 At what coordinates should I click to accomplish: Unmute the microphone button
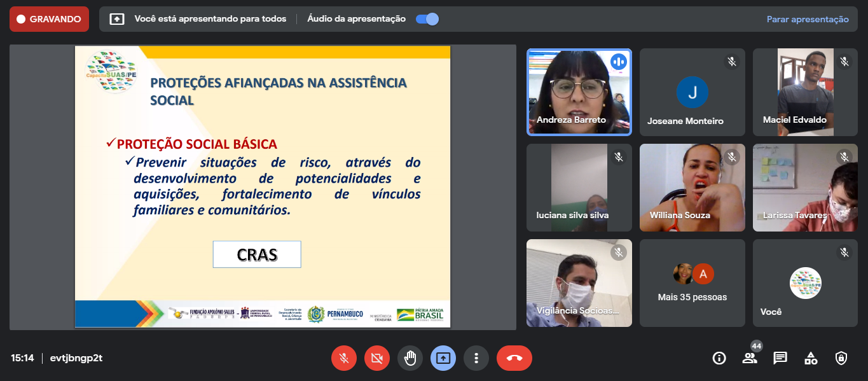344,358
